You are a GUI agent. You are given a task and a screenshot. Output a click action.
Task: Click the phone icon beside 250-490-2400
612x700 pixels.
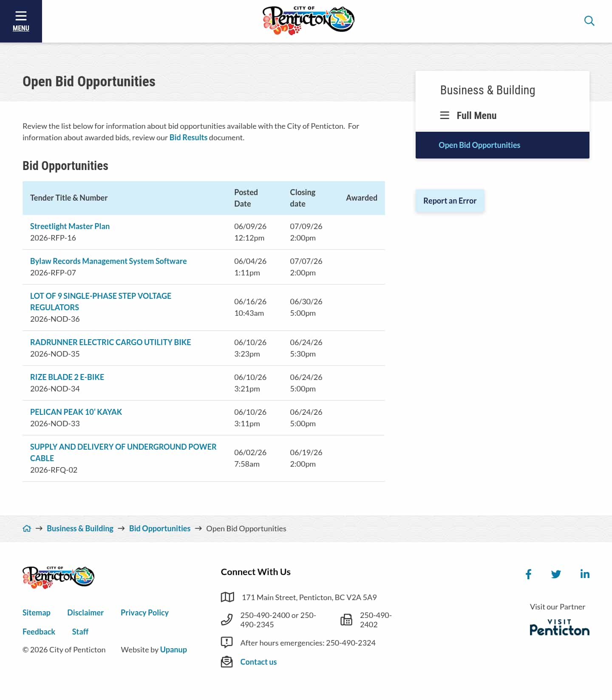tap(227, 620)
